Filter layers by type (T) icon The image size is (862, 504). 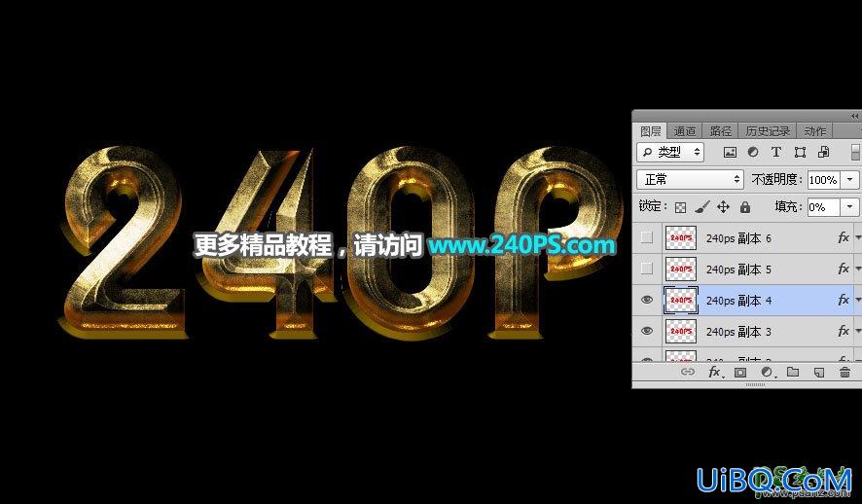pos(776,152)
